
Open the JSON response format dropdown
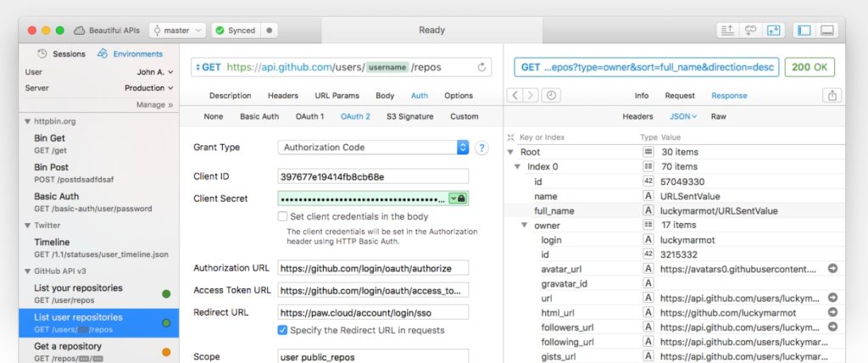click(x=683, y=117)
